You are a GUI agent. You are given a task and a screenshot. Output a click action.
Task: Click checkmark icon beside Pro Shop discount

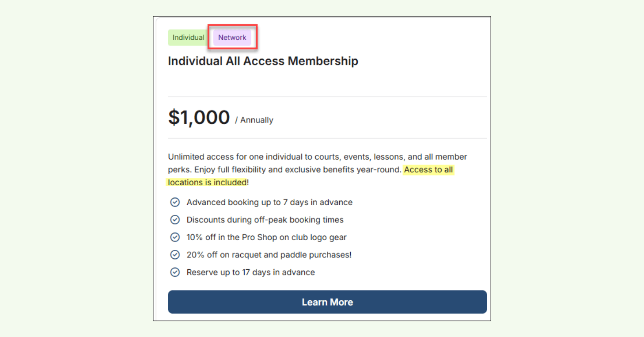coord(175,237)
